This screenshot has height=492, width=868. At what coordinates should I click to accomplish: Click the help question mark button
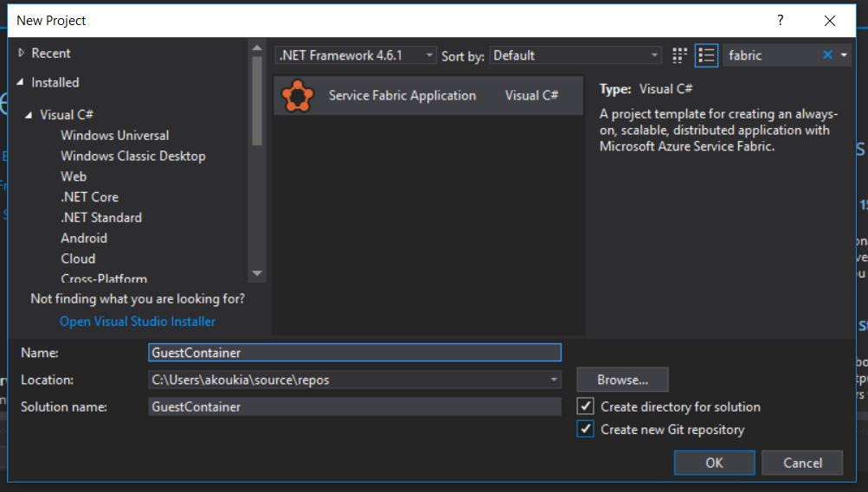click(781, 21)
